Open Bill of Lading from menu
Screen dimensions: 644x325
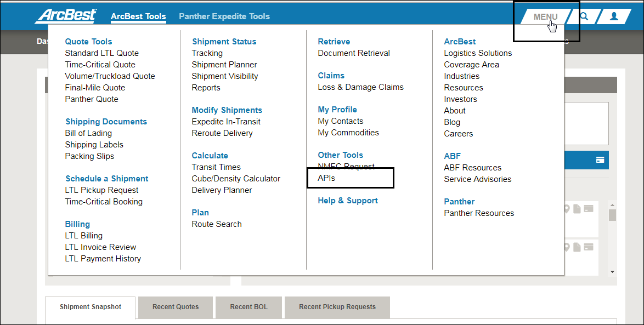[88, 133]
